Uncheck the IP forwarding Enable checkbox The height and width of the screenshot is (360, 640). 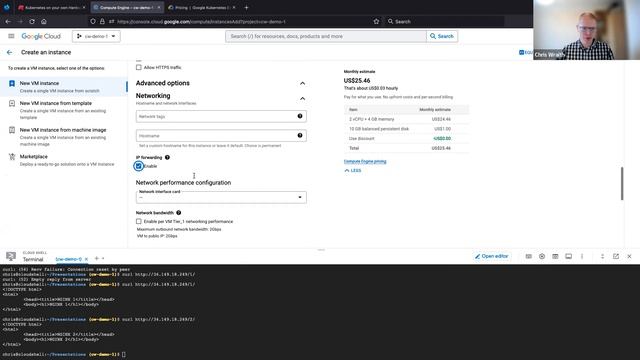[x=139, y=166]
